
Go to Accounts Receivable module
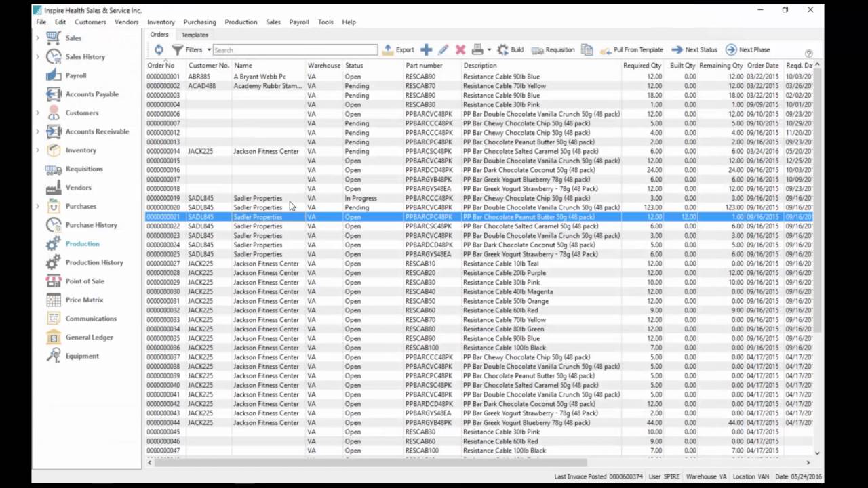click(97, 131)
